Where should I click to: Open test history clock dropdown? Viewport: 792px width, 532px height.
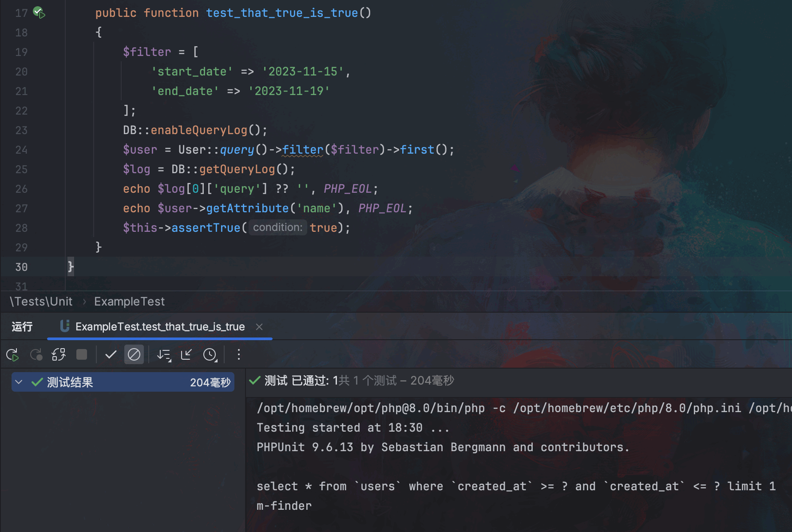click(x=210, y=355)
